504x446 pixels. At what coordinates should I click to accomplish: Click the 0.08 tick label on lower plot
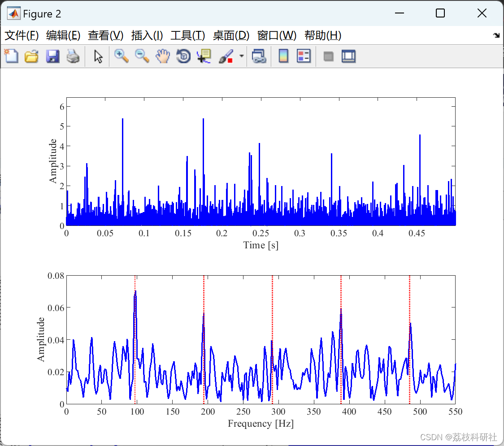[56, 276]
